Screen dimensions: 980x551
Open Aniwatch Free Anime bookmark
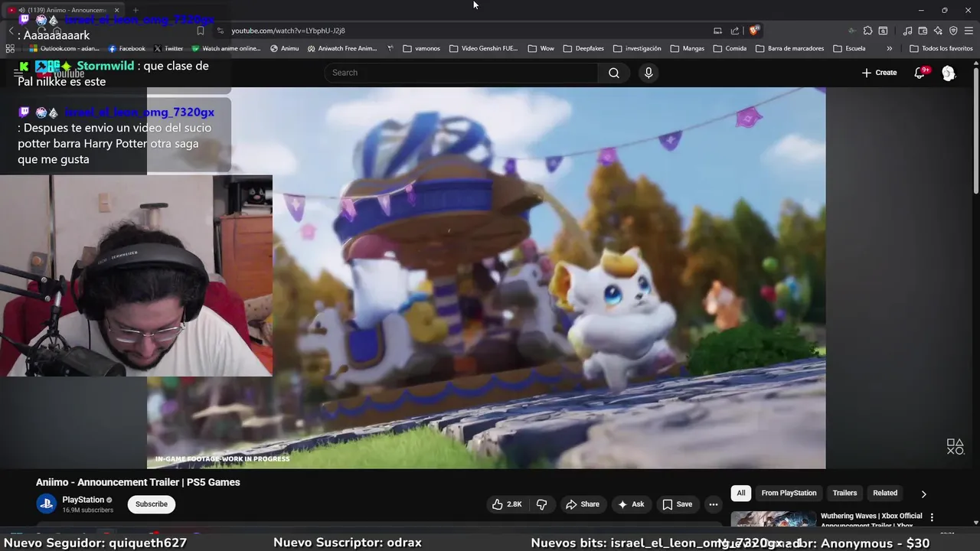point(342,48)
